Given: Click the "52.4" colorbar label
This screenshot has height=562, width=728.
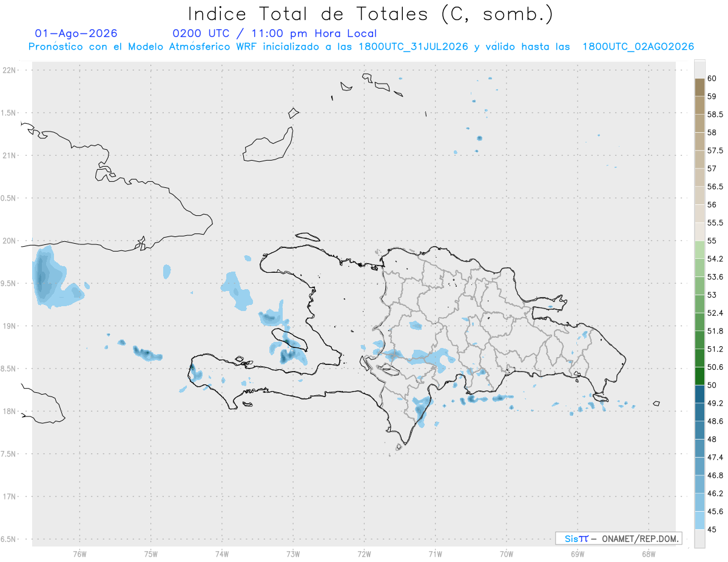Looking at the screenshot, I should (x=715, y=313).
